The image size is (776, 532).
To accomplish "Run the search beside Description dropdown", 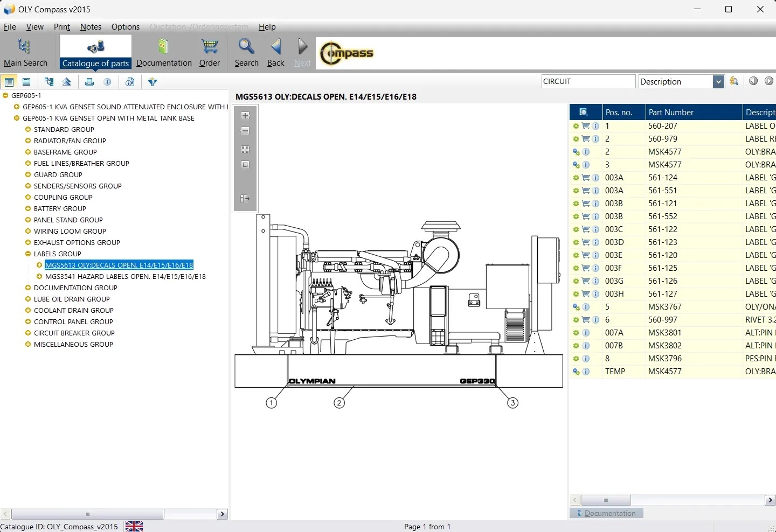I will pos(734,81).
